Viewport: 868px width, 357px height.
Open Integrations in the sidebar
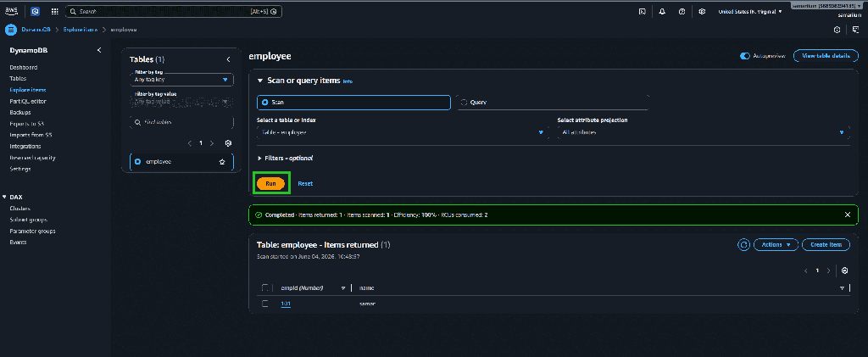tap(25, 146)
